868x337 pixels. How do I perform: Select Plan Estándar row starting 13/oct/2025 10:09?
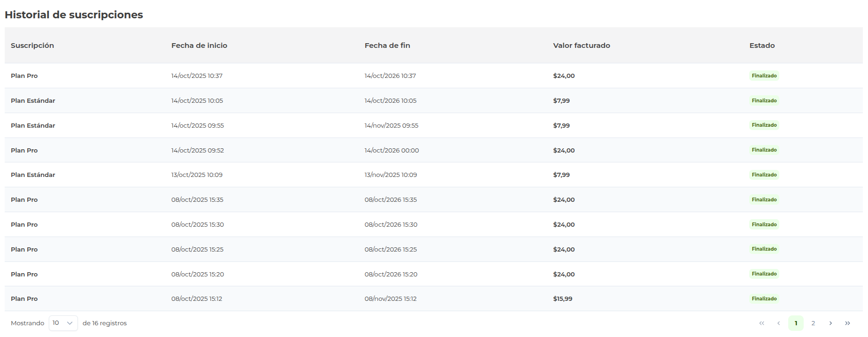[33, 175]
